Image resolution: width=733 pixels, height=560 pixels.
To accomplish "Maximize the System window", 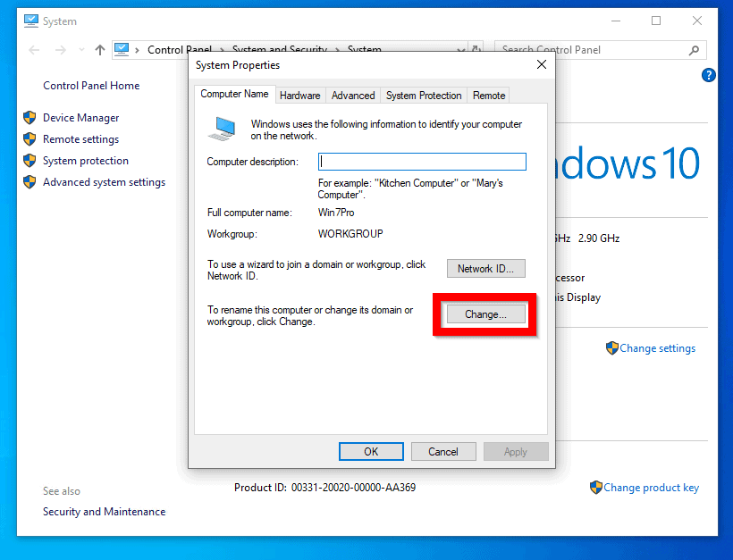I will [x=656, y=21].
